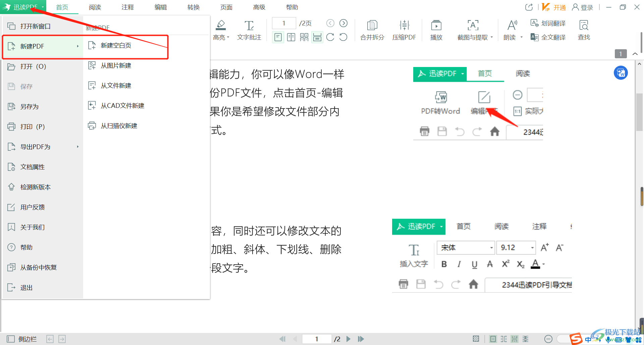
Task: Toggle the thumbnail grid page layout in the ribbon
Action: coord(304,37)
